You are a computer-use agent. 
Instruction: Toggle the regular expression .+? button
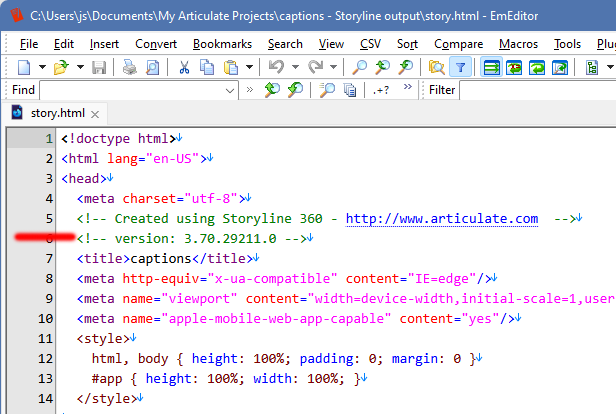tap(381, 90)
